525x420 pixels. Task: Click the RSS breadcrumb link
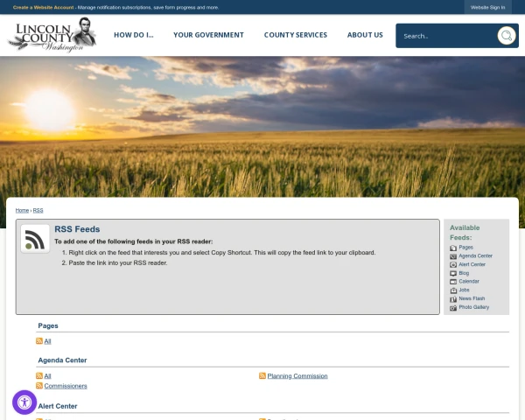[38, 210]
